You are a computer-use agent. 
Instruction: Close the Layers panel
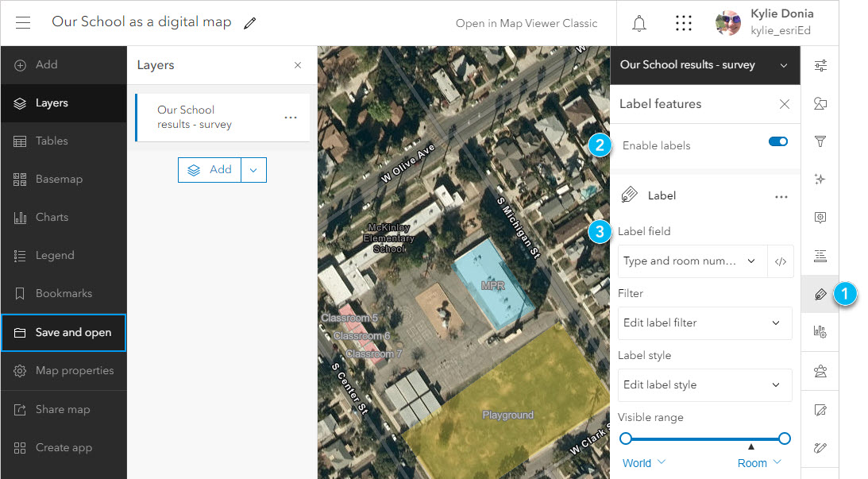[x=298, y=65]
